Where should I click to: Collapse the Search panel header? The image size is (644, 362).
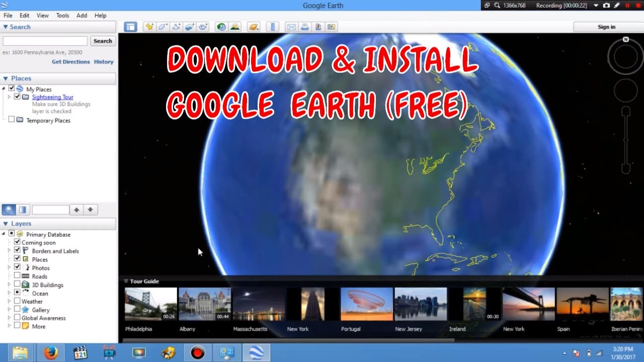click(x=58, y=27)
